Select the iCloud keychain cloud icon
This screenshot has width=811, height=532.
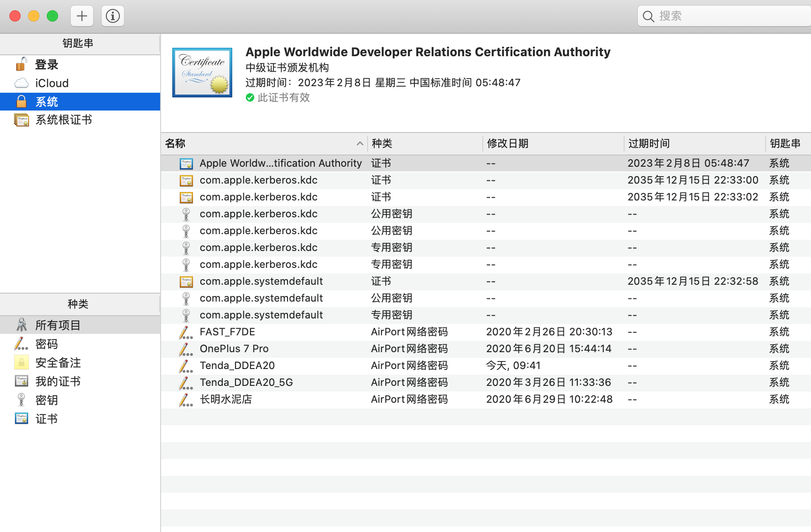pos(22,83)
